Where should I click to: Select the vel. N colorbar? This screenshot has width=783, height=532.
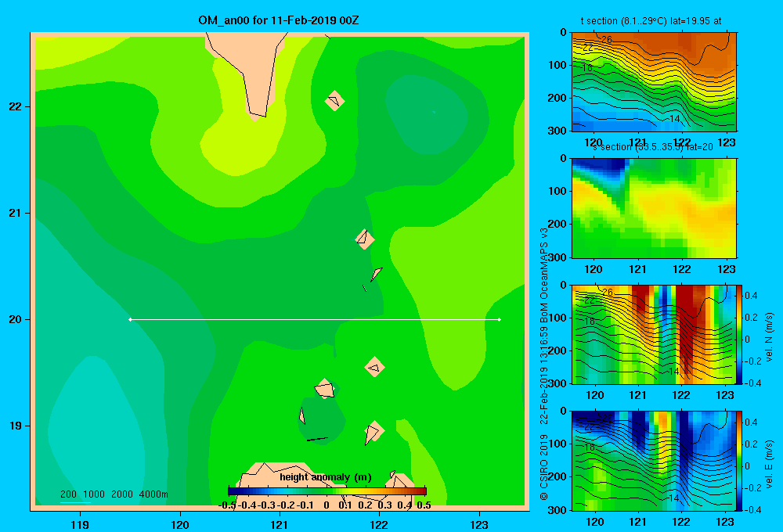(739, 334)
